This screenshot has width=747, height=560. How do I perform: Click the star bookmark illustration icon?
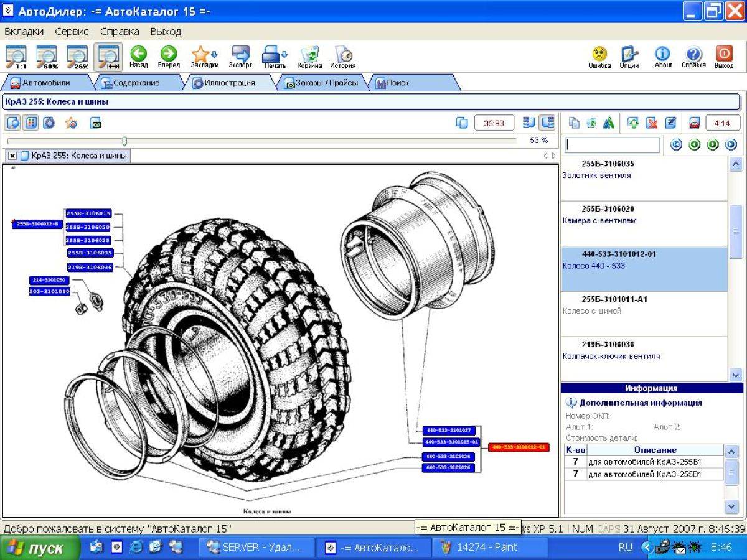coord(71,123)
